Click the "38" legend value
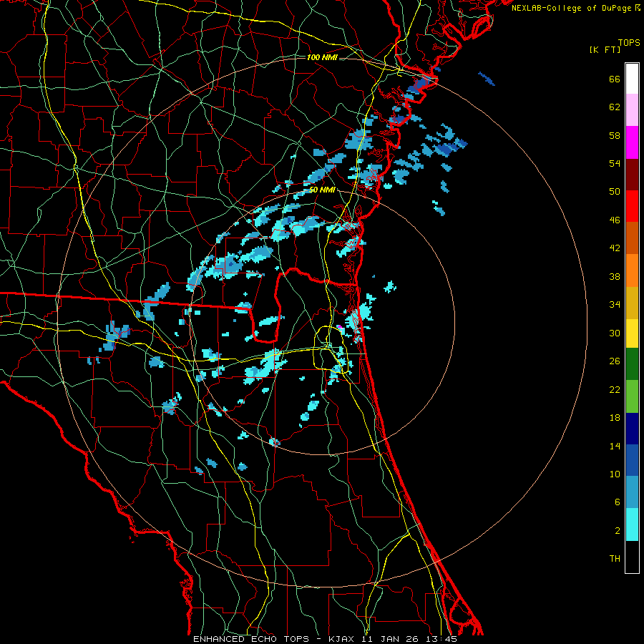644x644 pixels. pos(615,277)
